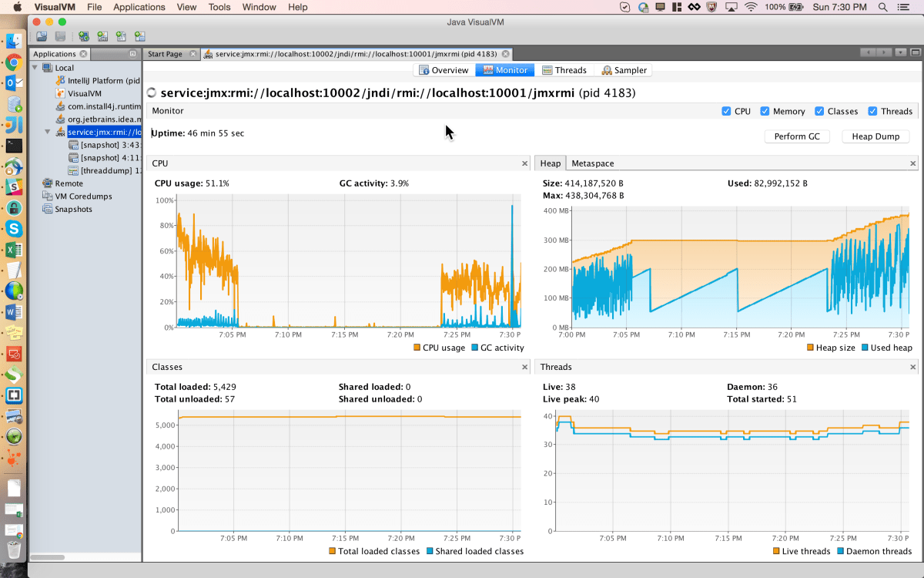
Task: Click the Spotlight search icon
Action: click(883, 7)
